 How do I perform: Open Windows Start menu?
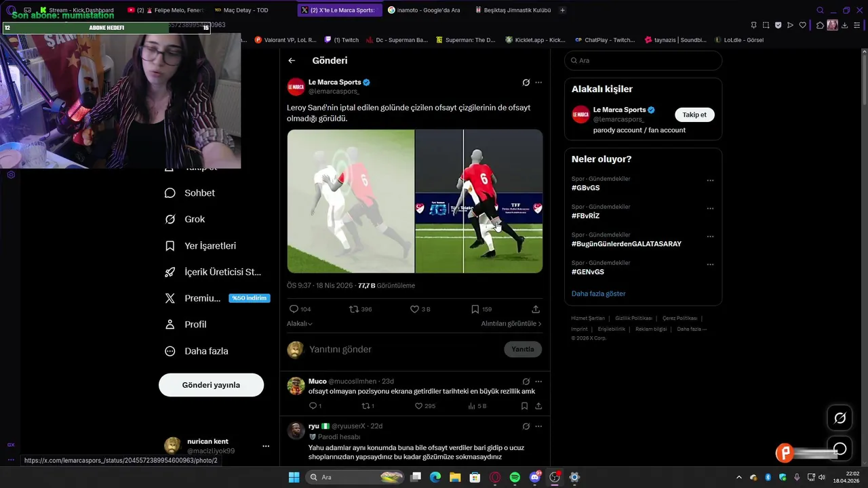click(x=294, y=477)
